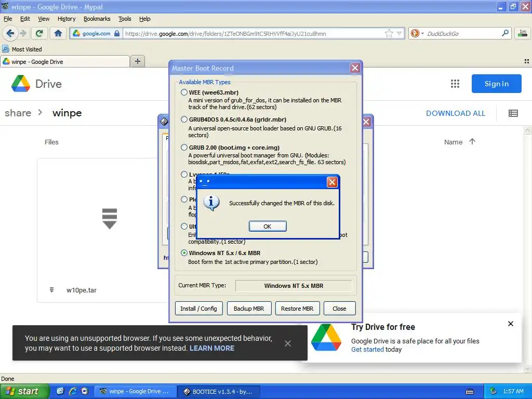The height and width of the screenshot is (399, 532).
Task: Select the Windows NT 5.x / 6.x MBR radio
Action: pyautogui.click(x=184, y=253)
